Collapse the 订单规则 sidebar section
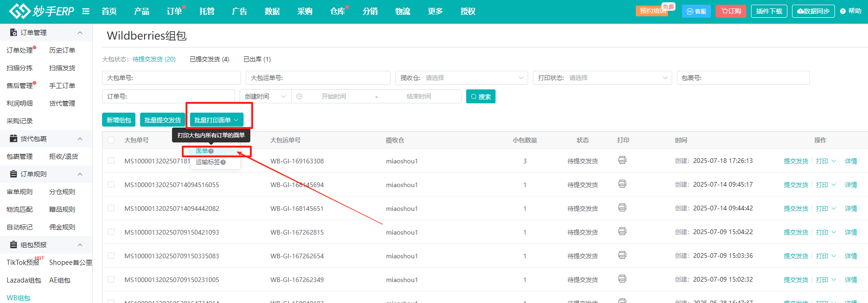This screenshot has width=868, height=303. pyautogui.click(x=80, y=174)
